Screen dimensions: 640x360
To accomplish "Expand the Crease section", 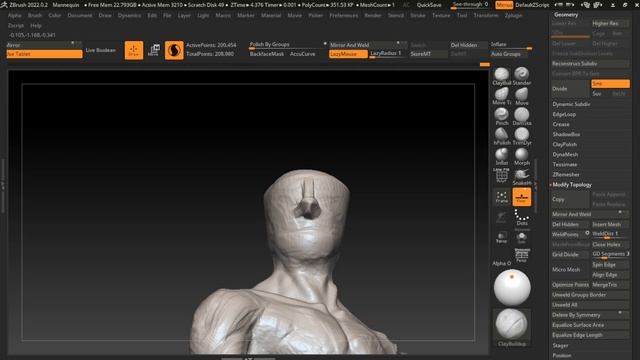I will [x=561, y=124].
